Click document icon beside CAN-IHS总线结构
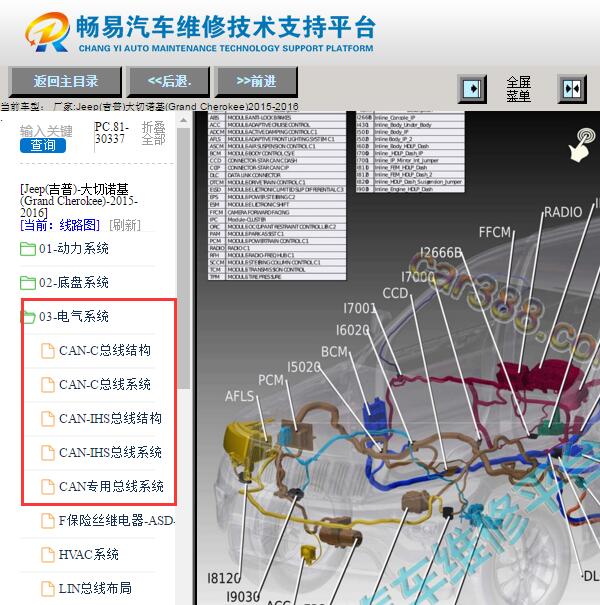 [48, 419]
